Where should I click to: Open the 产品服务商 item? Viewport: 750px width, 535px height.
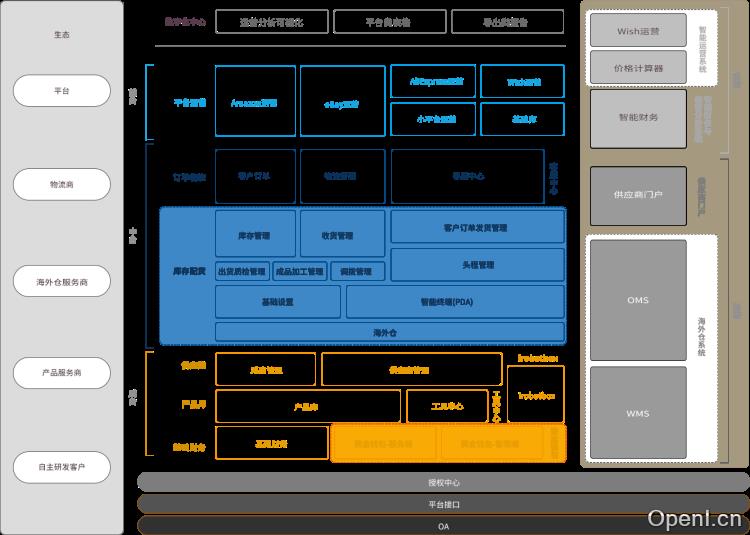click(61, 372)
